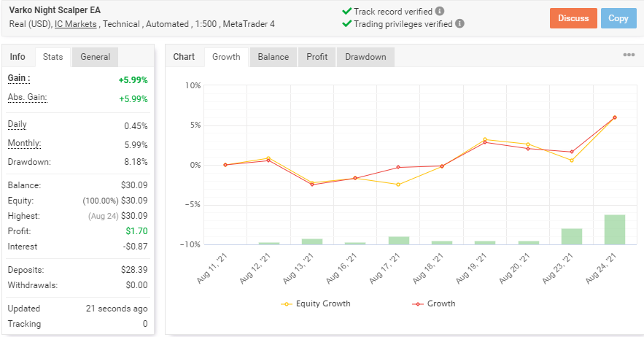Click the Gain stat label

[x=19, y=78]
